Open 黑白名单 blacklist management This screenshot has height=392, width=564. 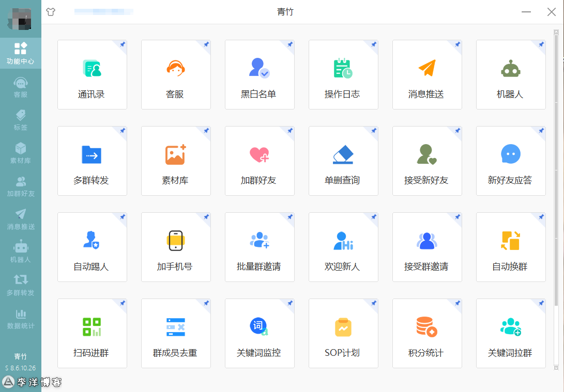260,74
